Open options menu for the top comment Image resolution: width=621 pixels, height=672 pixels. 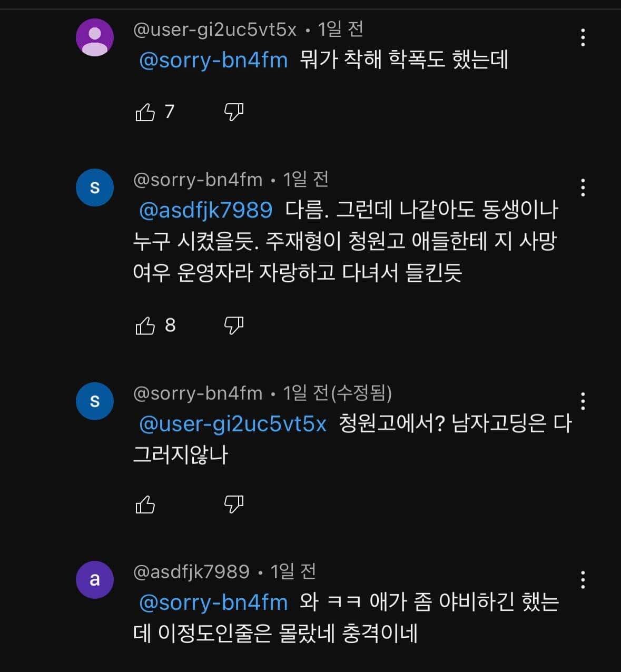pyautogui.click(x=583, y=38)
